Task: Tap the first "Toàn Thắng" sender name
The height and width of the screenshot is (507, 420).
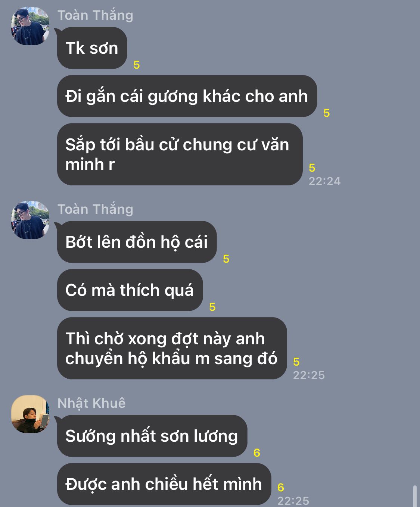Action: [x=95, y=15]
